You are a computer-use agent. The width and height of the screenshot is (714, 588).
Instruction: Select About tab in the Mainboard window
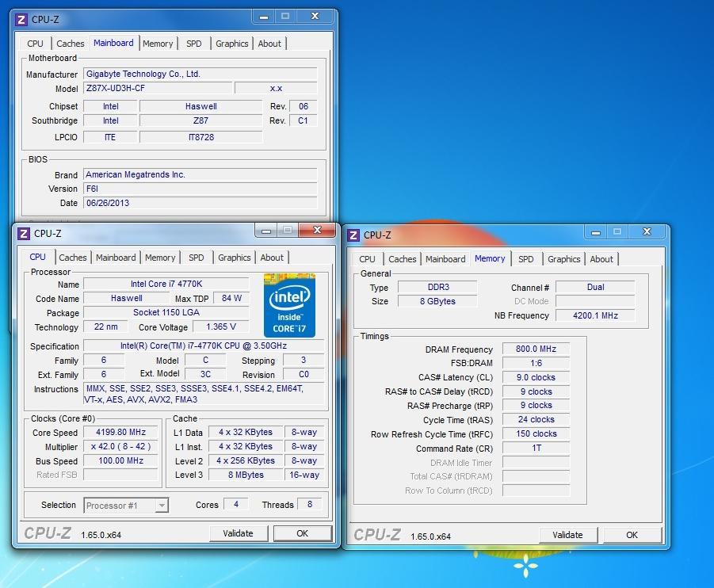(x=269, y=44)
